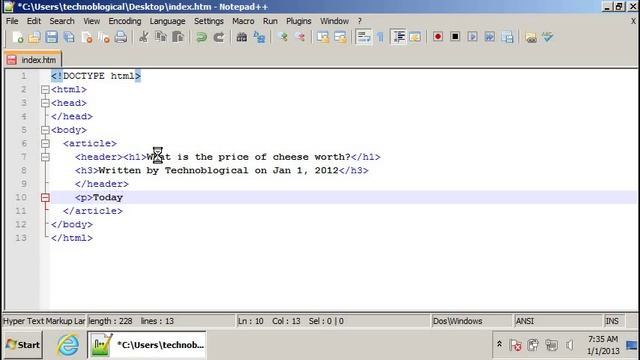Zoom out with the toolbar icon

coord(300,37)
